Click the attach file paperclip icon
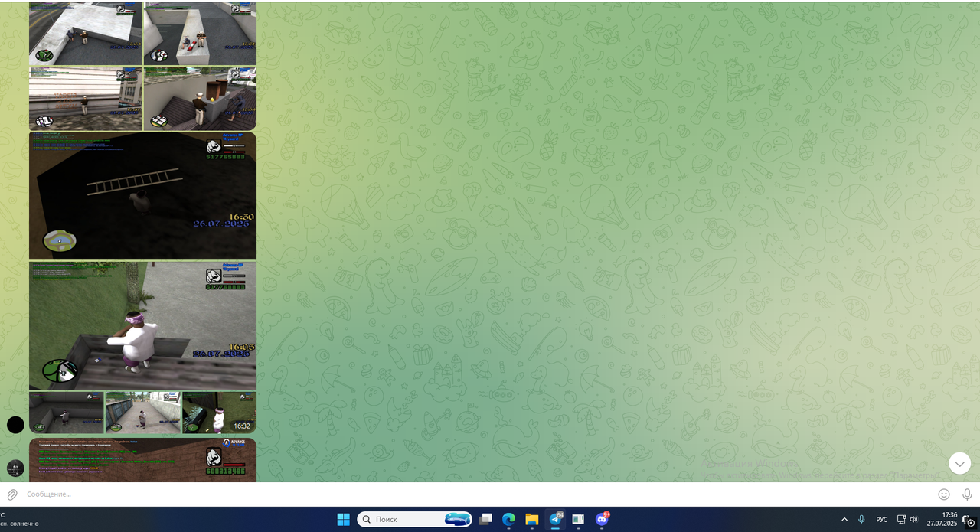 [12, 494]
